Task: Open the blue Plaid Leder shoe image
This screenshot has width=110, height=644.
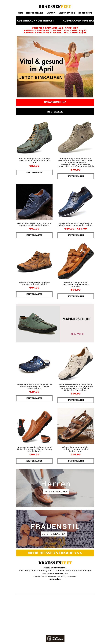Action: pos(76,202)
